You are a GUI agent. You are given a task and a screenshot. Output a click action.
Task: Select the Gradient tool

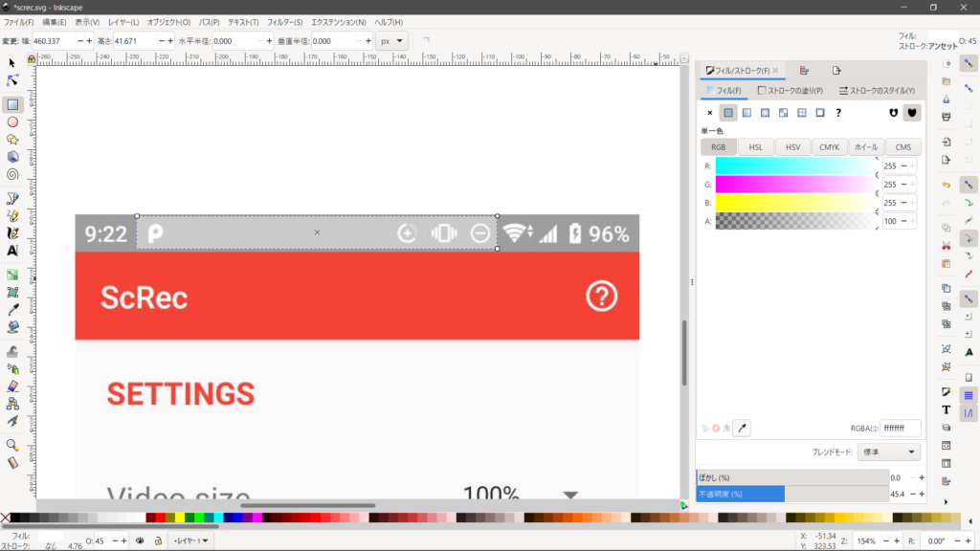(x=11, y=275)
